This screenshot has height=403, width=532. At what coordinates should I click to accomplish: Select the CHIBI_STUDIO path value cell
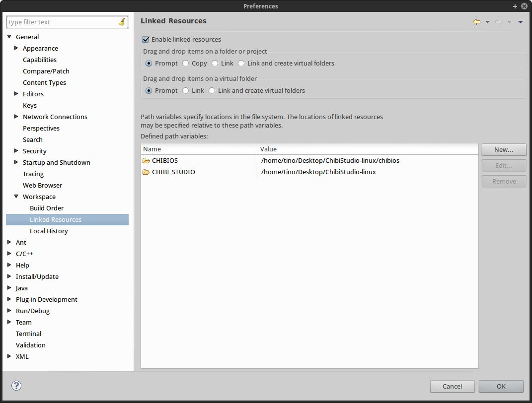pos(318,172)
